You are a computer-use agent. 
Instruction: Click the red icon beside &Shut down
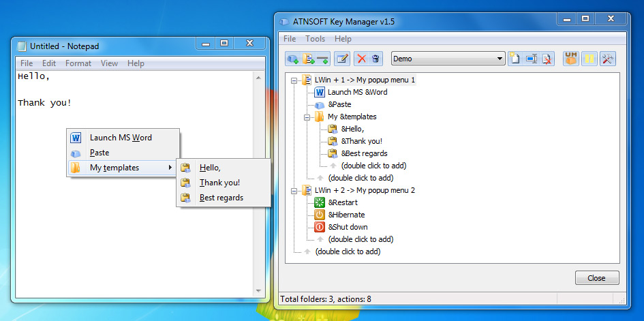point(319,227)
